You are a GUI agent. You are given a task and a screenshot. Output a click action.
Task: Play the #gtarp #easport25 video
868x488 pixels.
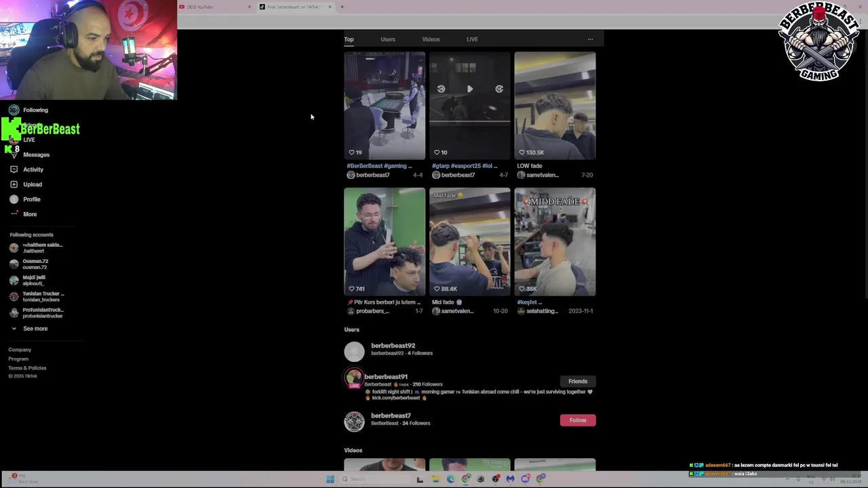pyautogui.click(x=470, y=89)
